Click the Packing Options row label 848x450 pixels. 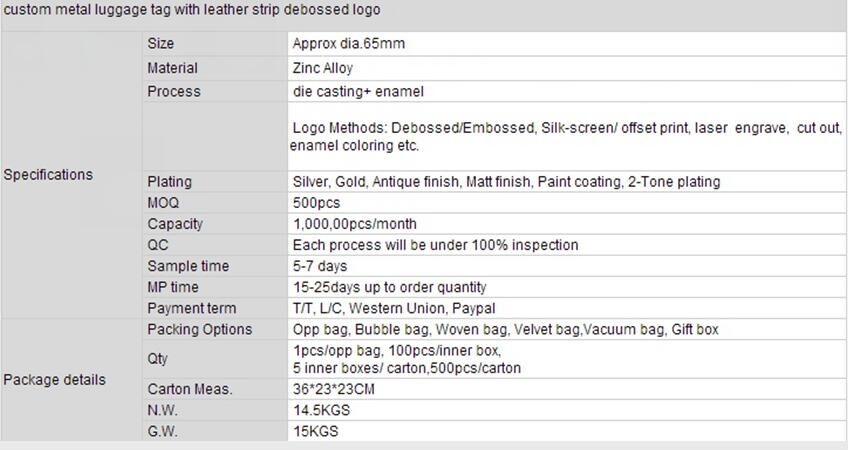[x=200, y=329]
